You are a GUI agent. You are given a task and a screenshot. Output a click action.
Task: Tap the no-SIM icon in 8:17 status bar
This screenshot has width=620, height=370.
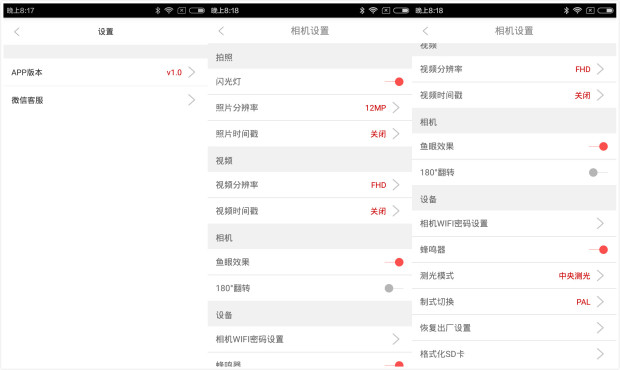click(x=181, y=10)
